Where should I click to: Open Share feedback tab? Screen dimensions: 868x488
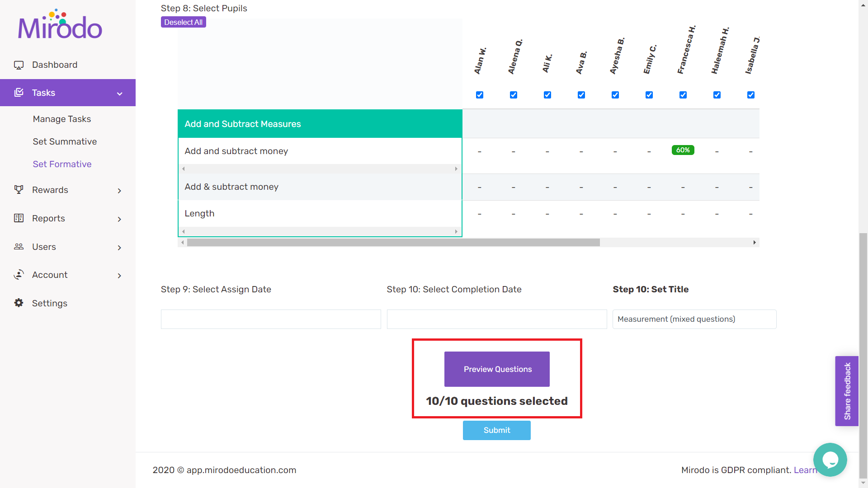click(847, 391)
